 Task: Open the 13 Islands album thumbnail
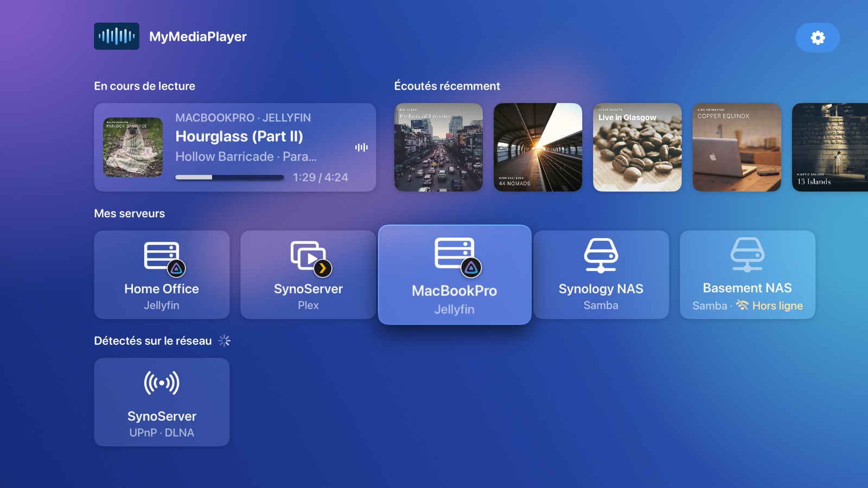830,147
